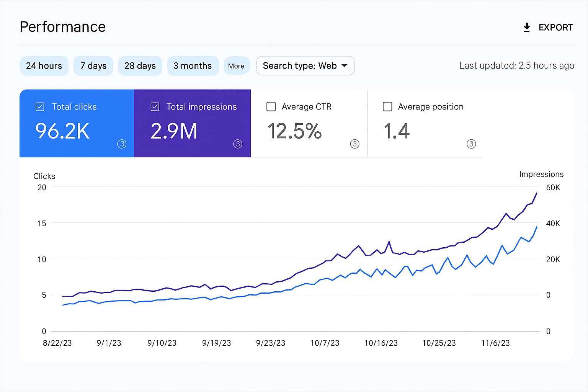Select the Total impressions metric card
The height and width of the screenshot is (392, 588).
pos(192,123)
